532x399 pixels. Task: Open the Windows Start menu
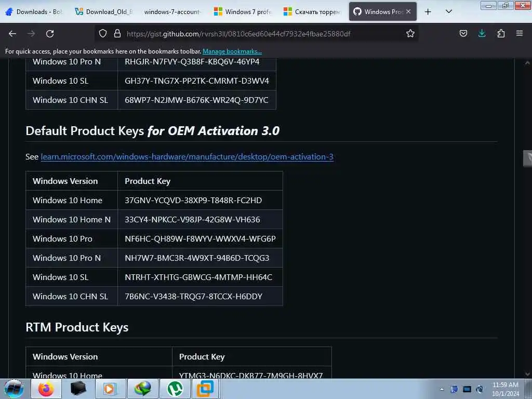pos(14,389)
